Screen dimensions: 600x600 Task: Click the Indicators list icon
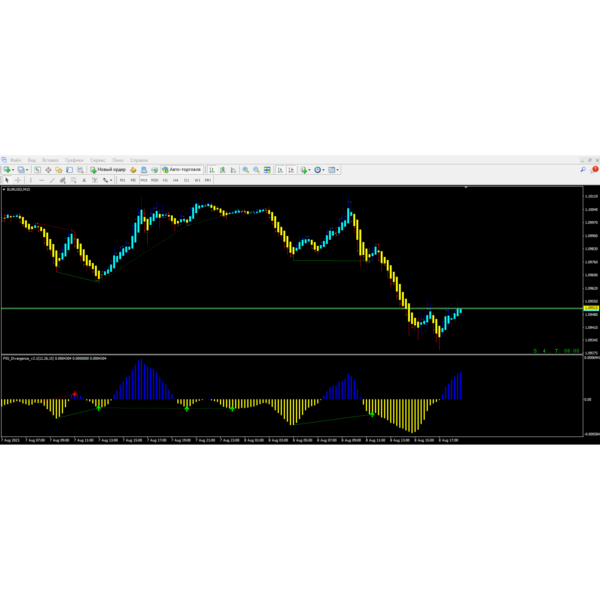[x=304, y=170]
